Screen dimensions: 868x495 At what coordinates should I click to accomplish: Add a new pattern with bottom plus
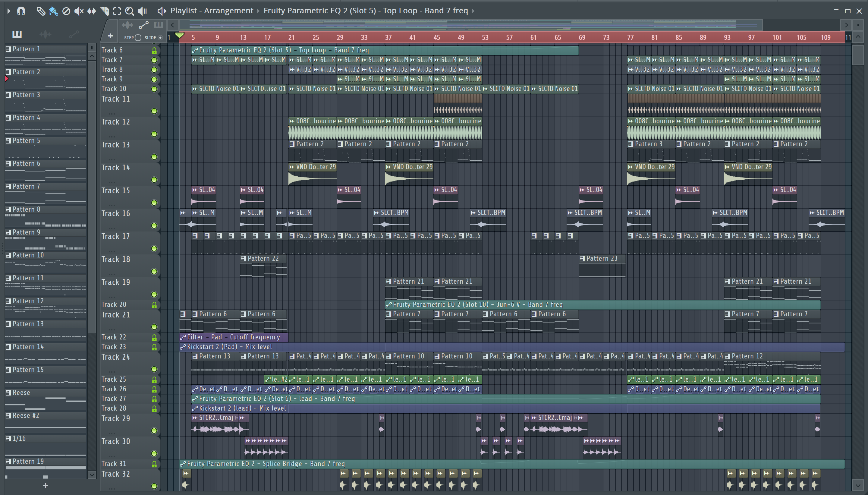tap(46, 485)
